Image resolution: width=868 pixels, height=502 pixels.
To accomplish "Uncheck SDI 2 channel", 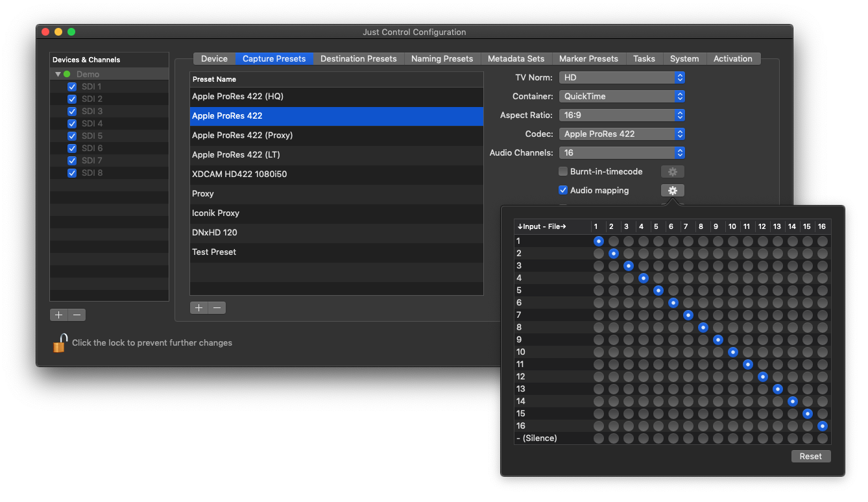I will click(72, 99).
